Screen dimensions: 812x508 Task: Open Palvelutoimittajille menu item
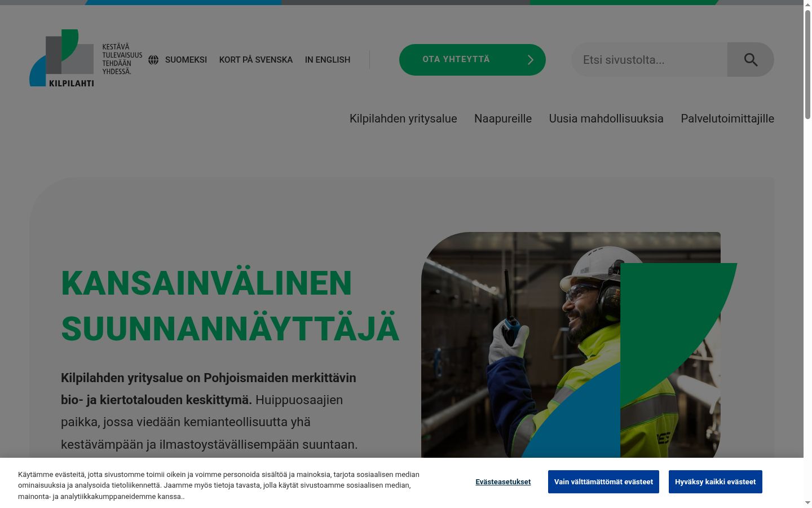[727, 119]
